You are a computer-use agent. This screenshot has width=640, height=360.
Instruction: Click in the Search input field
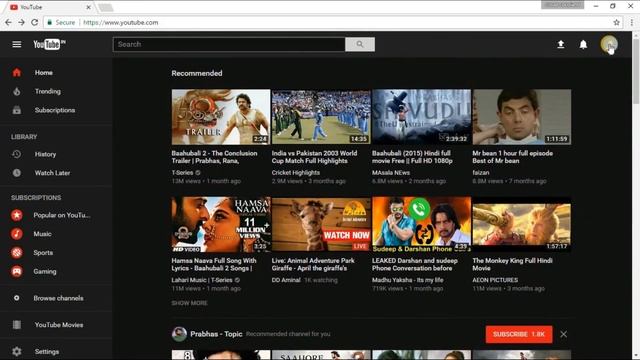click(229, 44)
